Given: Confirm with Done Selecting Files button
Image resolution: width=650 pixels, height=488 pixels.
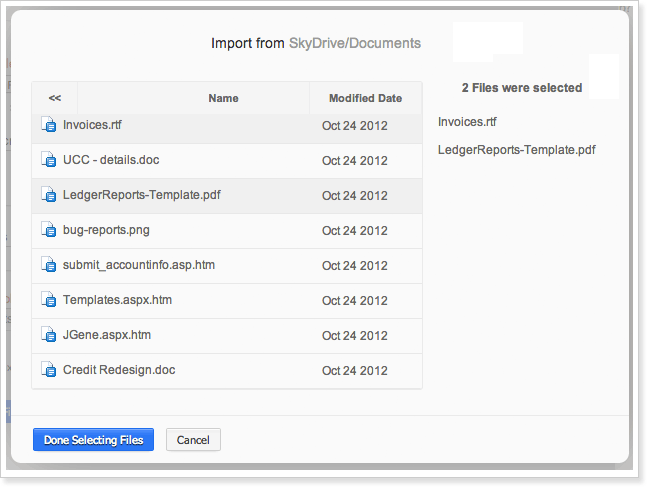Looking at the screenshot, I should click(x=93, y=439).
